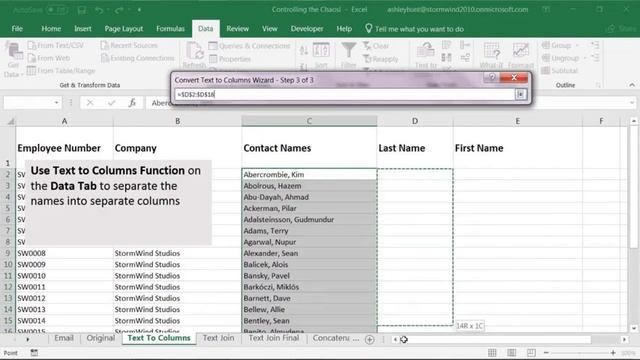The image size is (640, 360).
Task: Zoom in with the plus button
Action: pos(613,353)
